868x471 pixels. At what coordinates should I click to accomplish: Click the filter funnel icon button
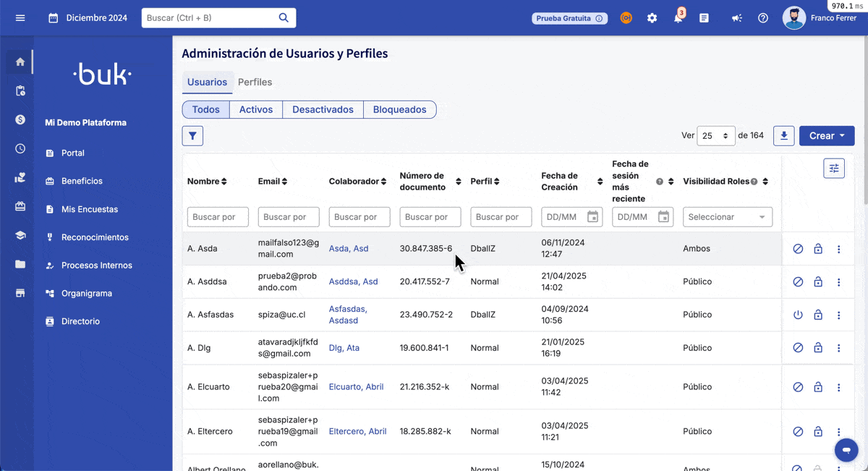click(x=192, y=135)
